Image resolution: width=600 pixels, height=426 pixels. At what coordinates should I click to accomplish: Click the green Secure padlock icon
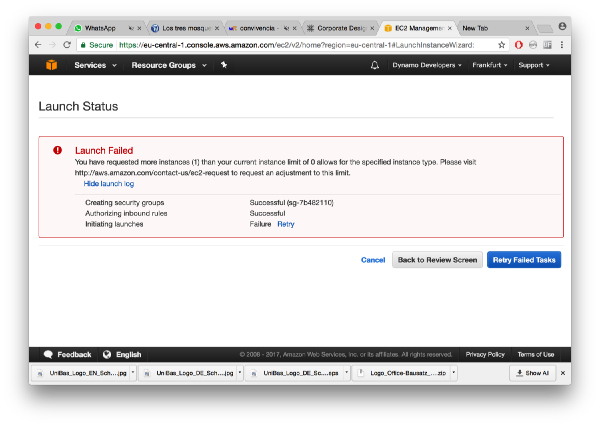83,45
